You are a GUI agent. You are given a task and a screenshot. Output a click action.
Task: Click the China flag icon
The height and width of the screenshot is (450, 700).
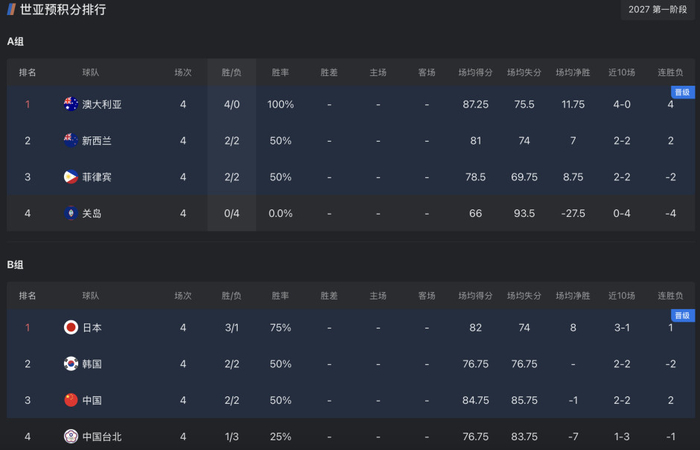71,400
